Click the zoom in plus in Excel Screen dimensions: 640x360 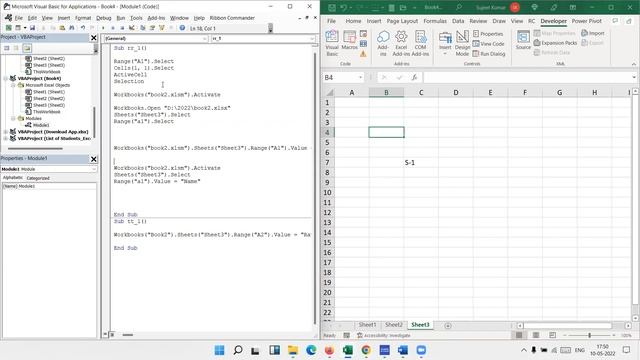coord(614,335)
